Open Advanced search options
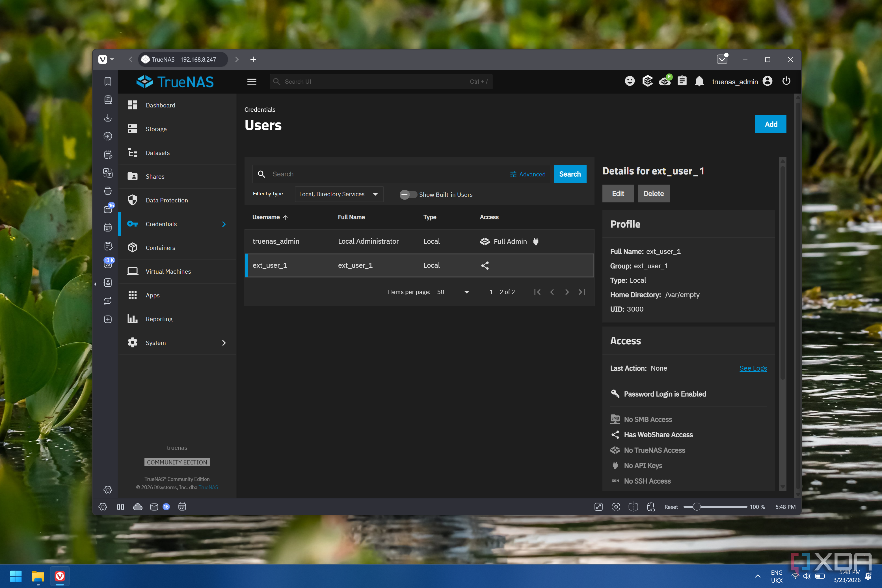This screenshot has width=882, height=588. (x=528, y=174)
